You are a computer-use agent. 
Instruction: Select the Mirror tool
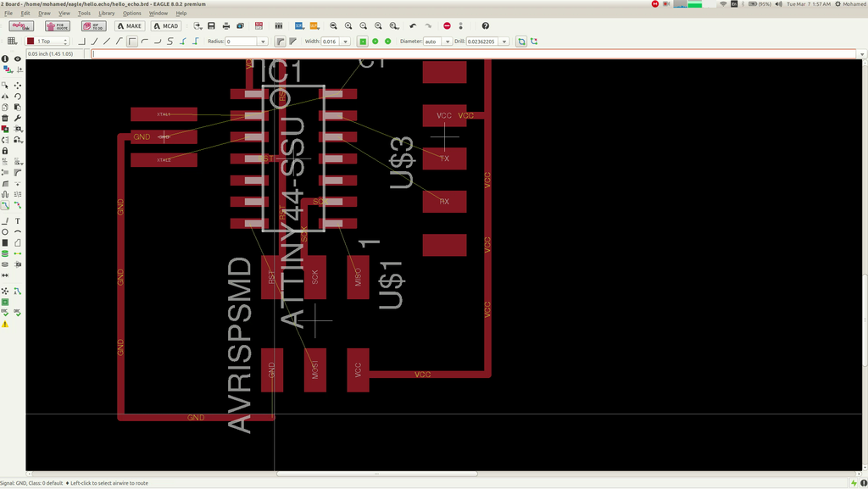tap(5, 97)
